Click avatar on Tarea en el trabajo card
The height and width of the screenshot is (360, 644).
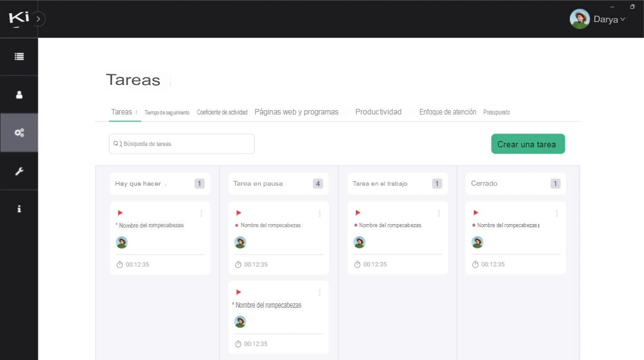point(359,242)
